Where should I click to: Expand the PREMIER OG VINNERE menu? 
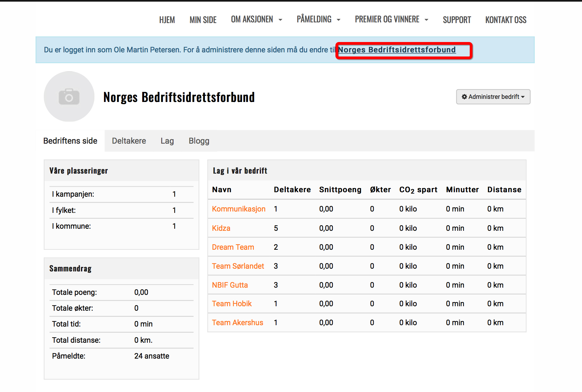pyautogui.click(x=392, y=20)
